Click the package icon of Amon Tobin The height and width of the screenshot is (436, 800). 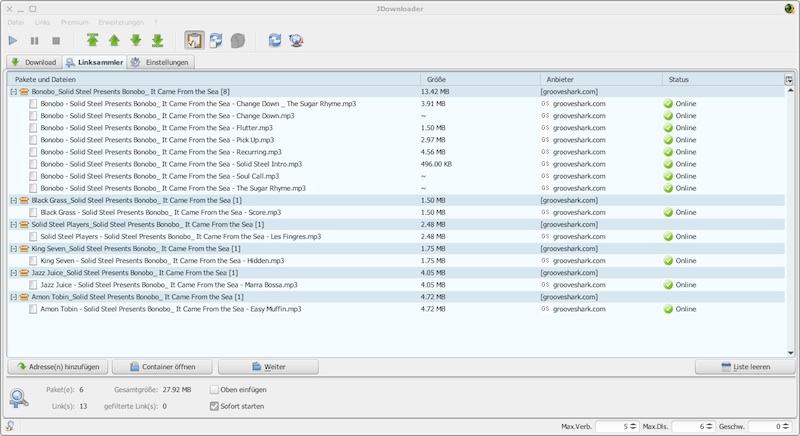click(24, 297)
